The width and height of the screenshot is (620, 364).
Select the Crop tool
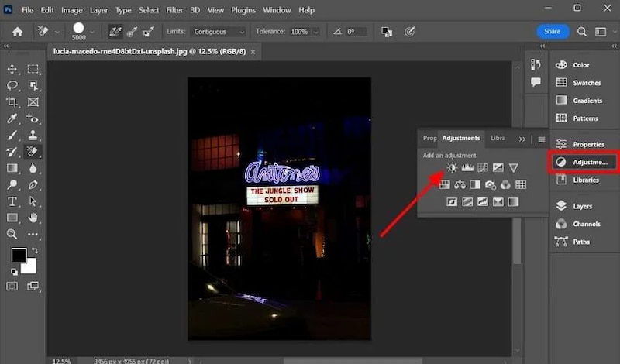[x=12, y=102]
